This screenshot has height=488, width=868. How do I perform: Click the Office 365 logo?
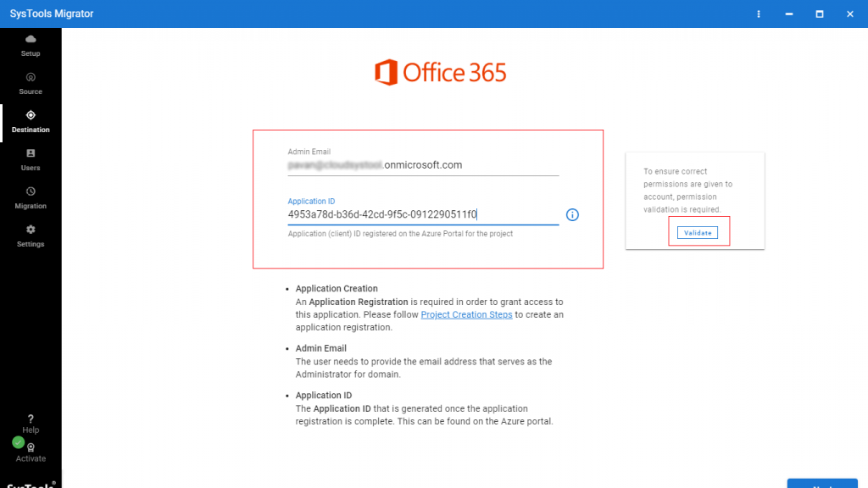[x=440, y=72]
